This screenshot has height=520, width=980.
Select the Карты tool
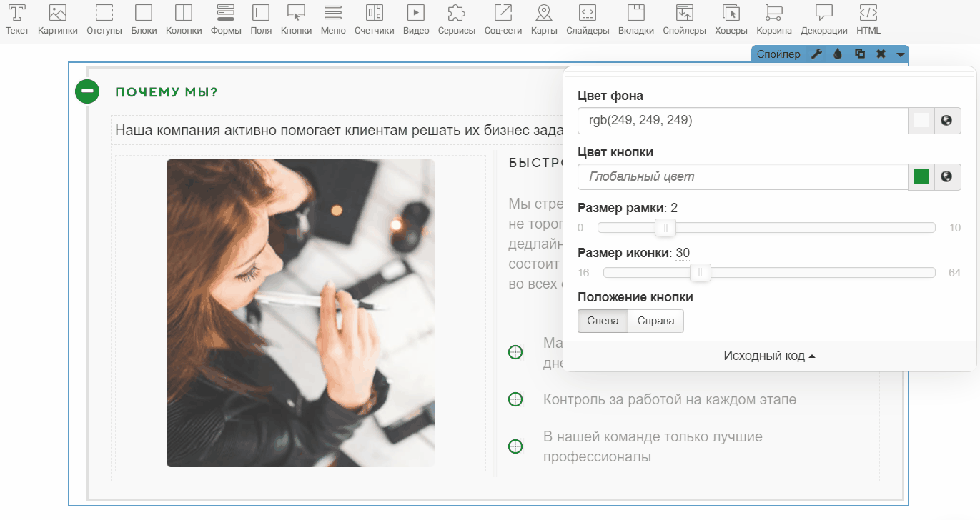click(544, 19)
